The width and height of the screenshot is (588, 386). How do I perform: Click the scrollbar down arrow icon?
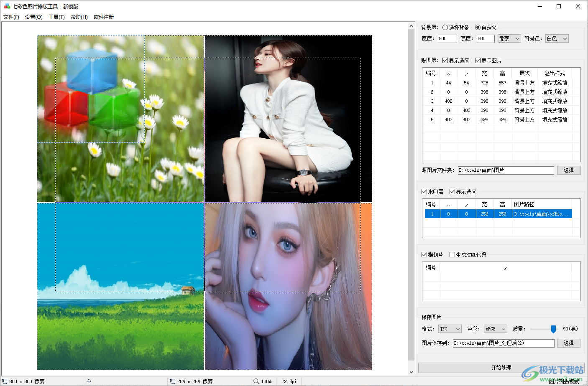click(412, 371)
